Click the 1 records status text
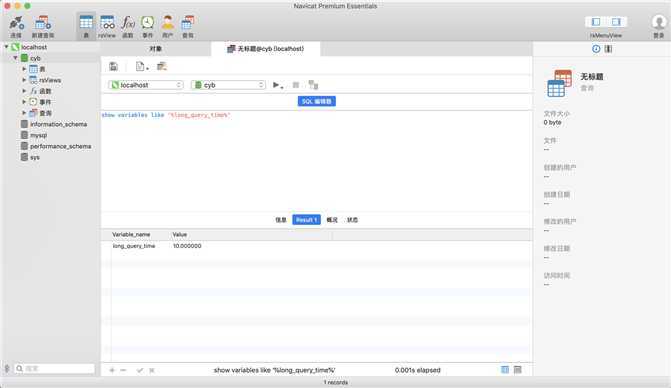The image size is (671, 388). pos(336,382)
